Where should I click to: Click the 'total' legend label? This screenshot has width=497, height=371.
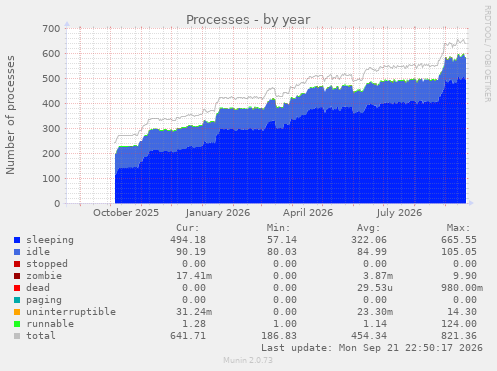[x=41, y=336]
